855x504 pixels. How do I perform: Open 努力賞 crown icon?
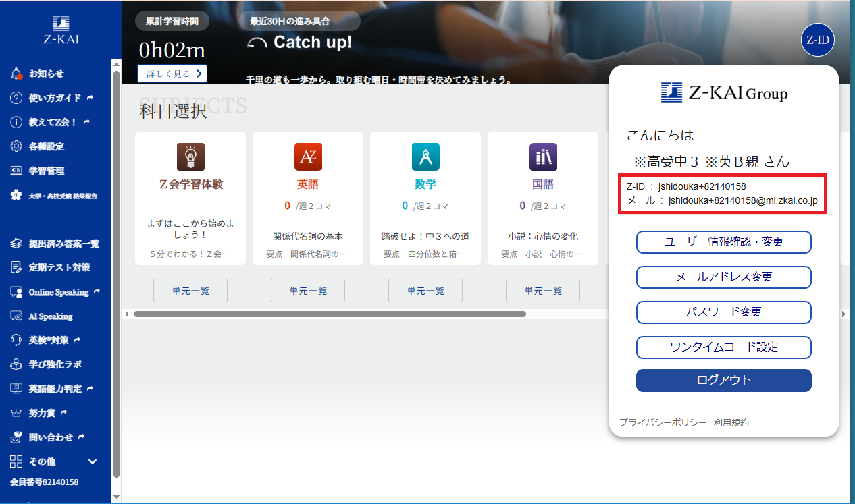pos(17,413)
